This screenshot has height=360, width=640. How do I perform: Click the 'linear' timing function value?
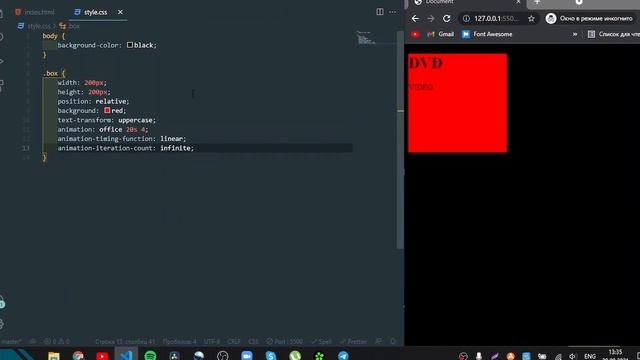click(x=171, y=138)
